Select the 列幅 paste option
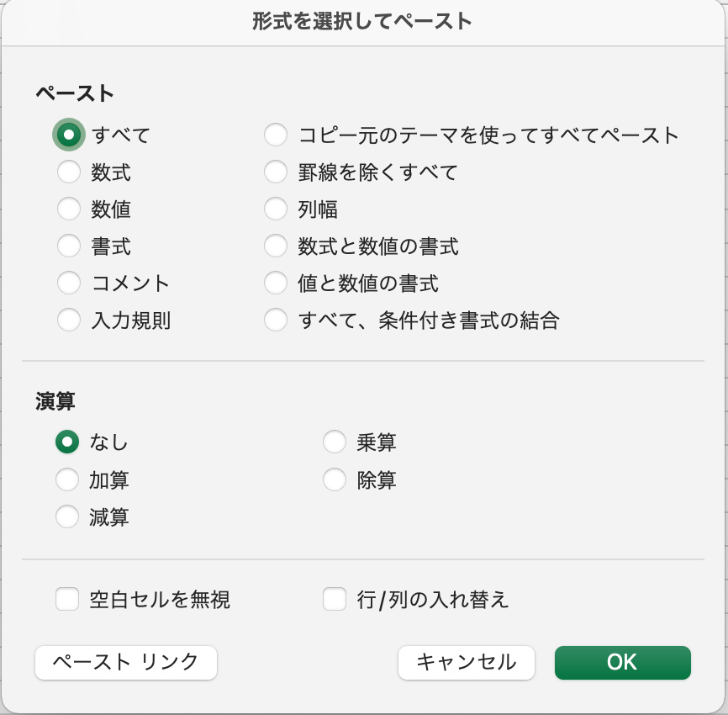The image size is (728, 715). (276, 209)
